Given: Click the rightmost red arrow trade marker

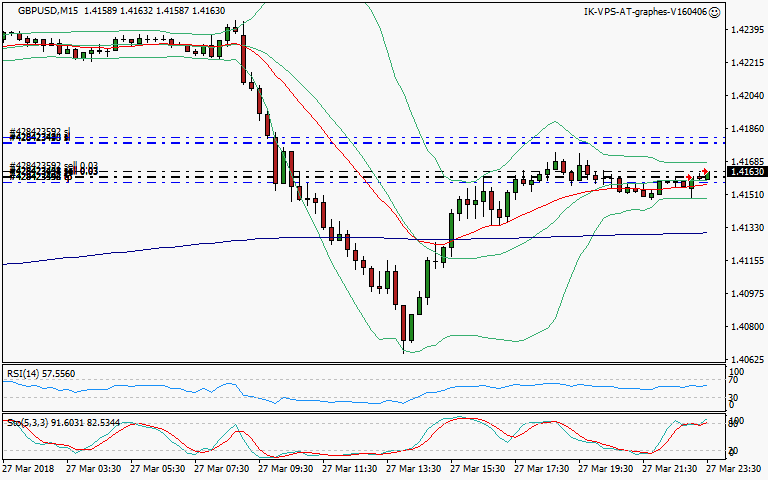Looking at the screenshot, I should 704,172.
